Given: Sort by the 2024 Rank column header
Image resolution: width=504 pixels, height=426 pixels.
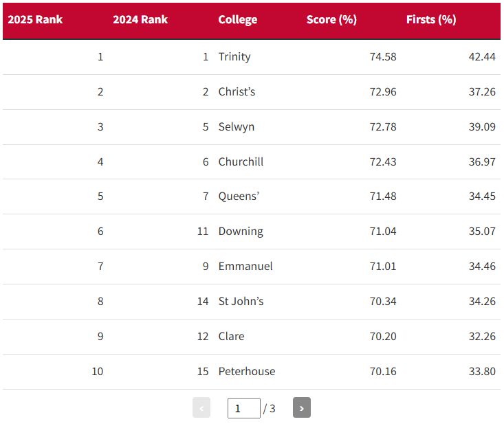Looking at the screenshot, I should [140, 20].
